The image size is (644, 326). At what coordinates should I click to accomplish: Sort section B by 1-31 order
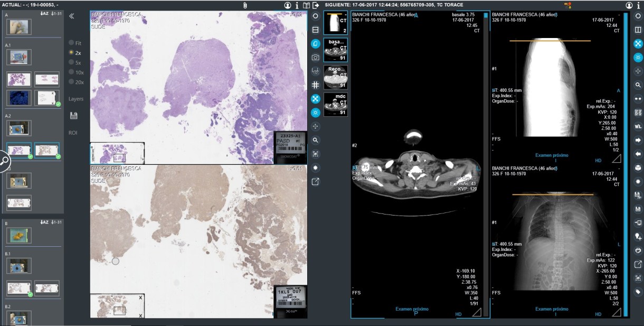pyautogui.click(x=58, y=222)
